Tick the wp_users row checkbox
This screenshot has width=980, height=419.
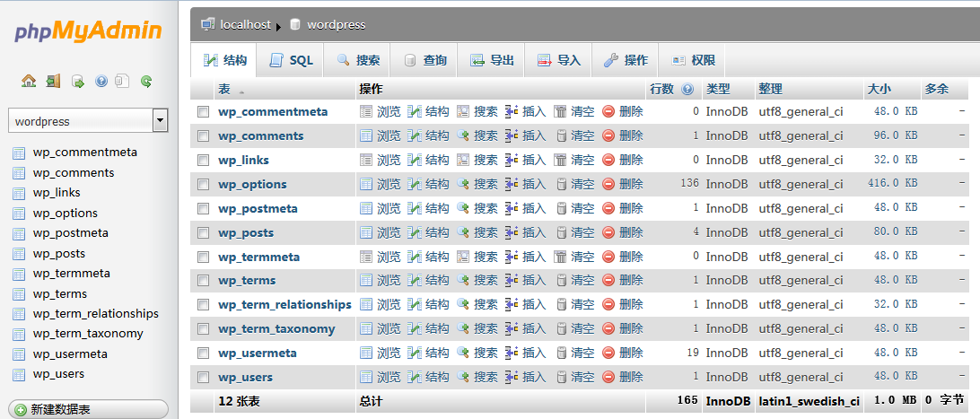pyautogui.click(x=203, y=377)
